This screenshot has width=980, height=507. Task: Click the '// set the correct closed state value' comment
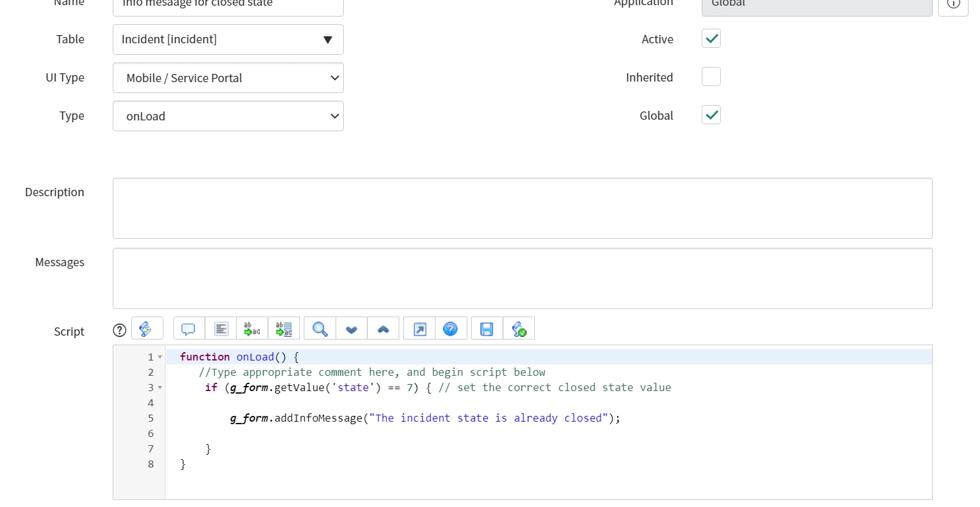555,387
